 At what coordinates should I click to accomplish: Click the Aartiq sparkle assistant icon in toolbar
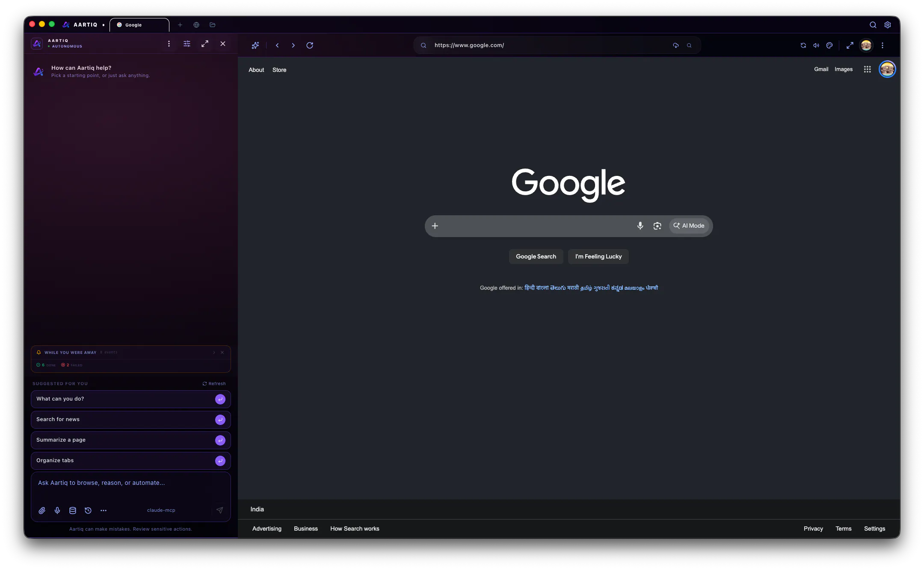click(x=255, y=45)
